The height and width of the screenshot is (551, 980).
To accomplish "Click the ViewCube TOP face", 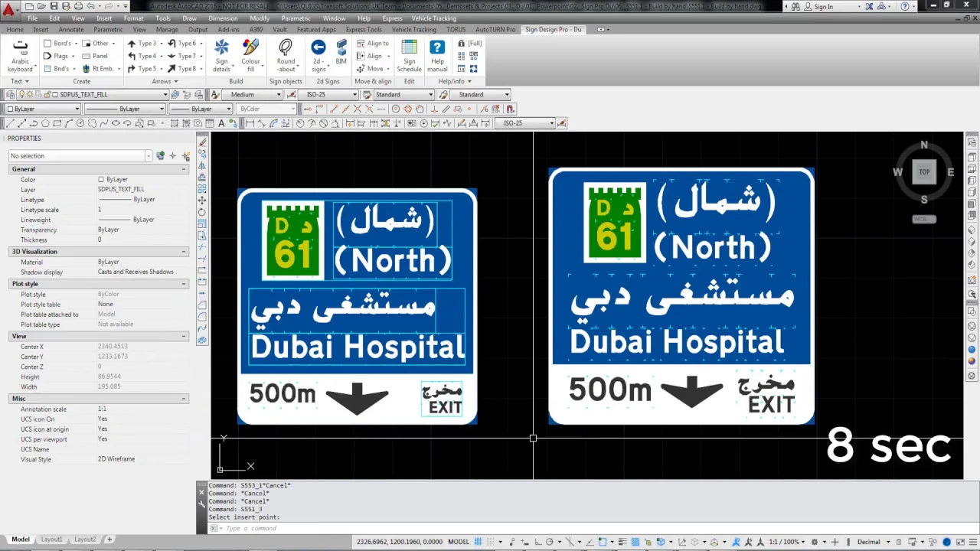I will click(x=924, y=172).
